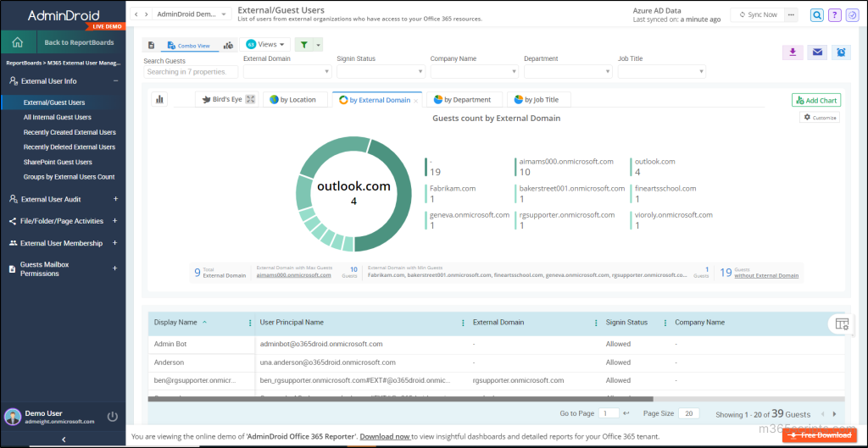This screenshot has width=868, height=448.
Task: Click the forward navigation arrow in the header
Action: (x=146, y=14)
